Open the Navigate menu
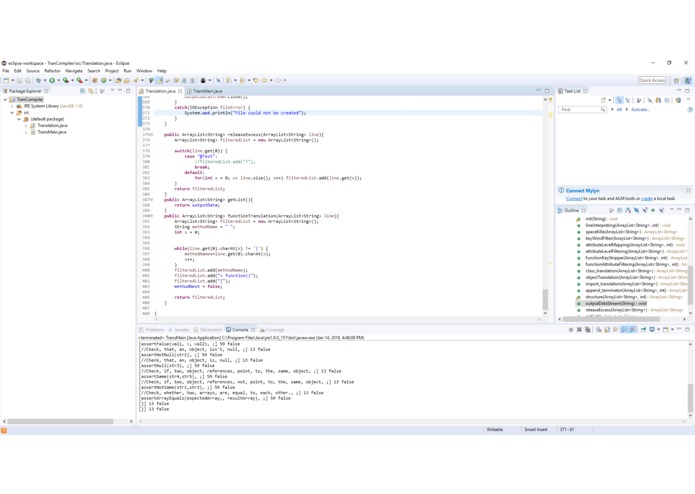This screenshot has height=494, width=695. 74,71
